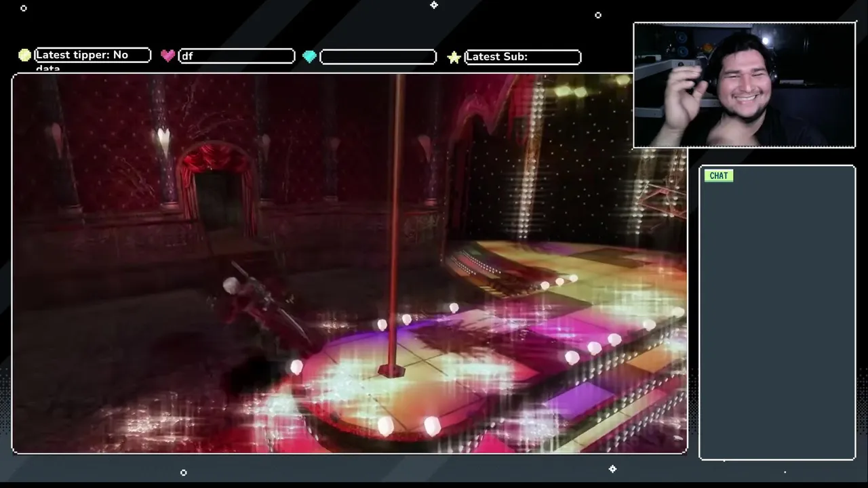Viewport: 868px width, 488px height.
Task: Select the 'Latest Sub:' box
Action: (x=522, y=57)
